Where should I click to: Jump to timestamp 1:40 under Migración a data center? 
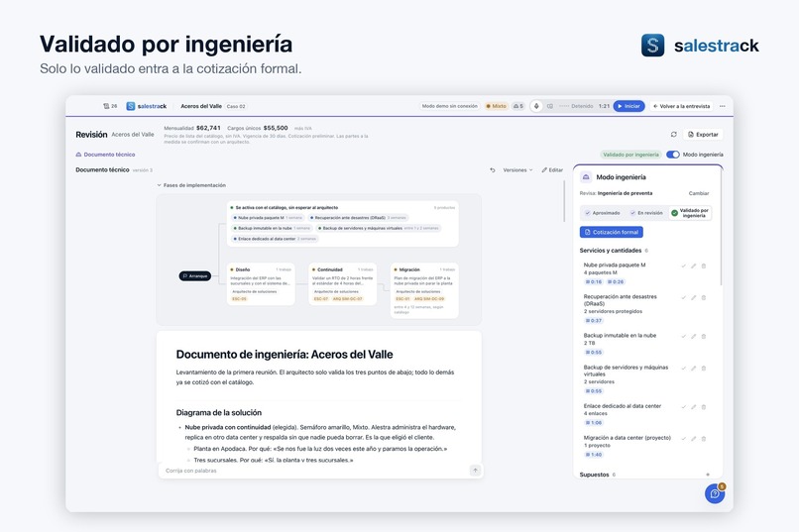click(594, 454)
